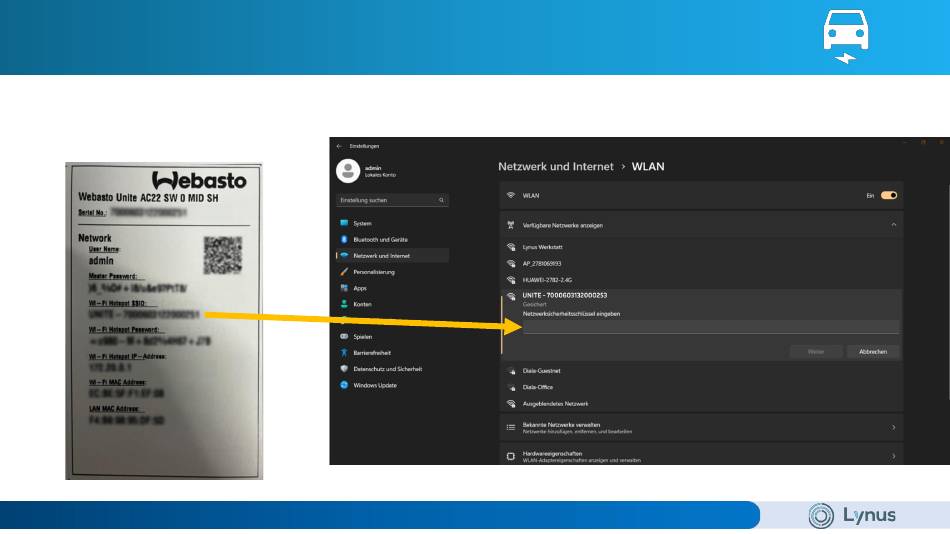The width and height of the screenshot is (950, 534).
Task: Click the Konten person icon
Action: point(344,304)
